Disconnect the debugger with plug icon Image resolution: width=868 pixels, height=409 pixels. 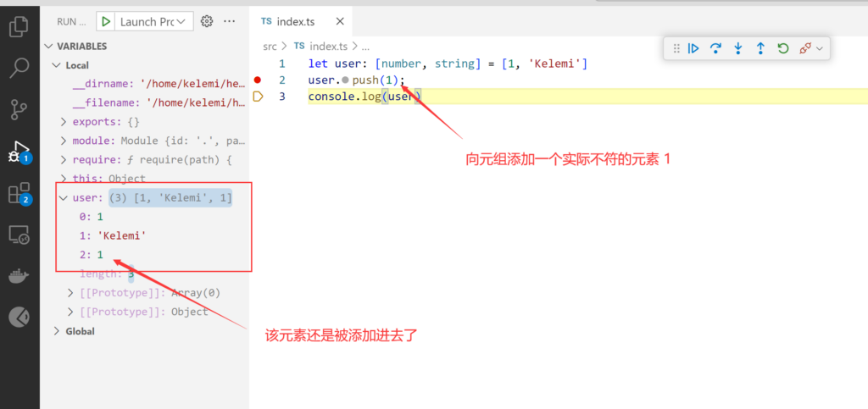pos(805,48)
